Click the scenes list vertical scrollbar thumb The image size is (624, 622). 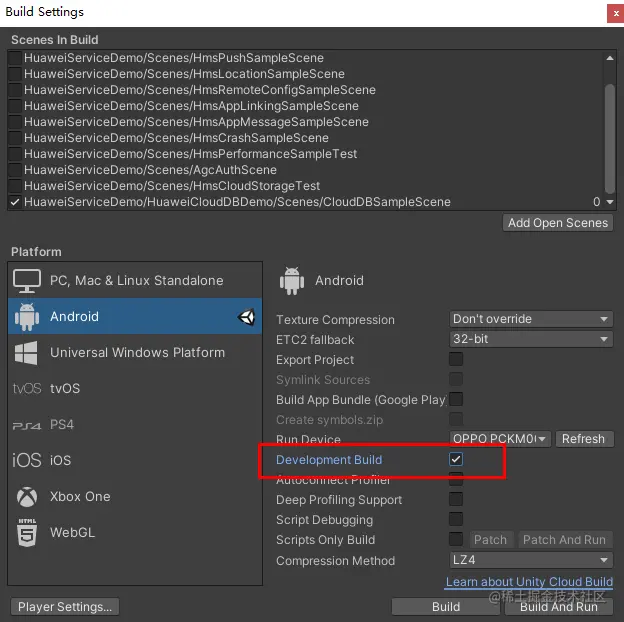610,139
